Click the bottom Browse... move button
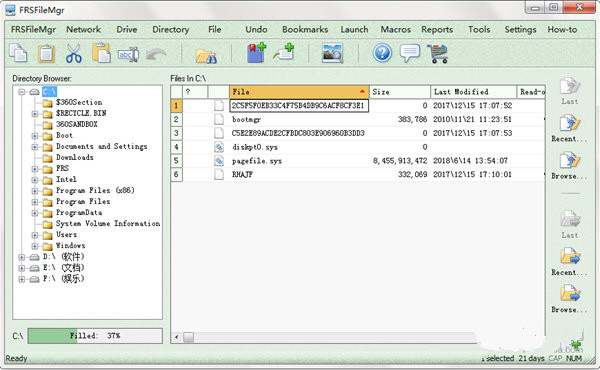Viewport: 600px width, 370px height. click(569, 299)
